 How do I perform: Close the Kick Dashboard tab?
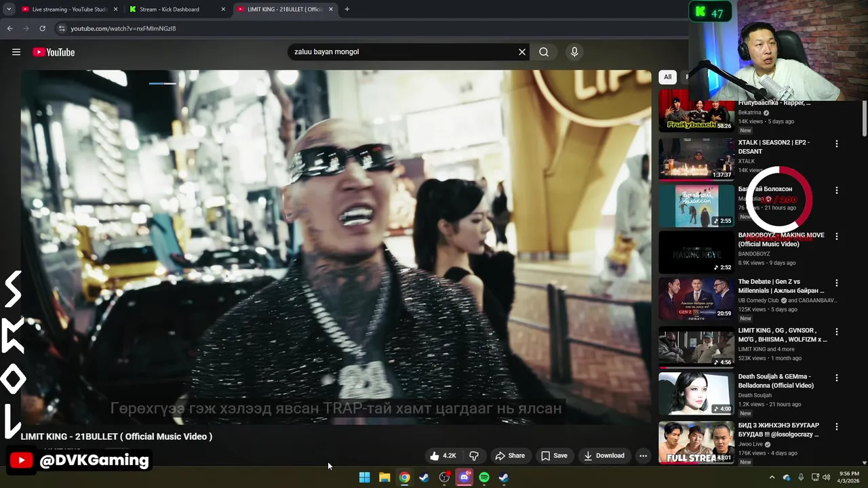[x=224, y=9]
